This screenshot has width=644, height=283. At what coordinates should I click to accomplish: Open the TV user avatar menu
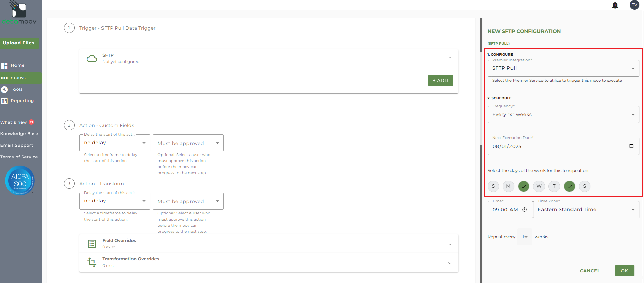pyautogui.click(x=634, y=5)
